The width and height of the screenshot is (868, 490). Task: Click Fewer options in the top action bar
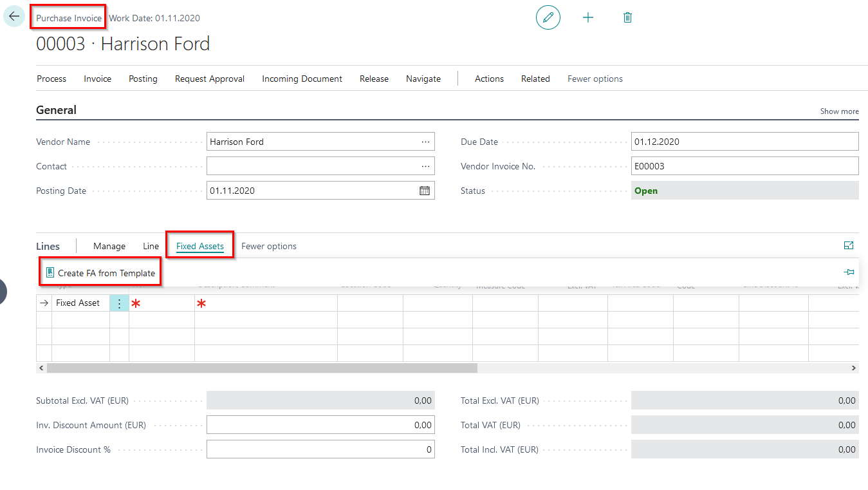pyautogui.click(x=595, y=79)
